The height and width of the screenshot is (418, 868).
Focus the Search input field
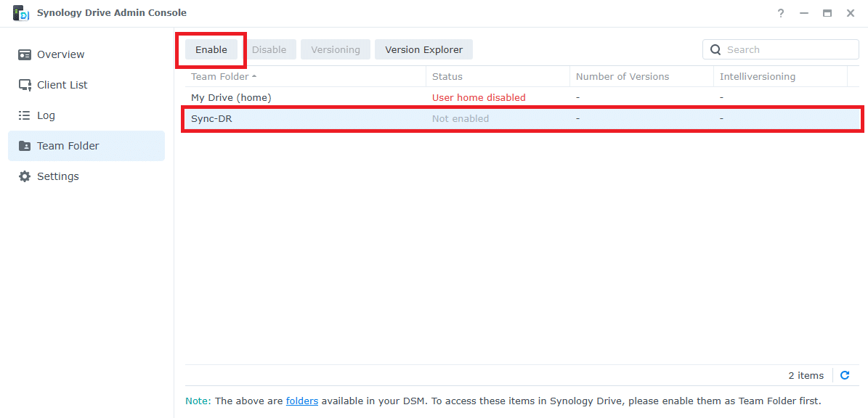pyautogui.click(x=781, y=50)
